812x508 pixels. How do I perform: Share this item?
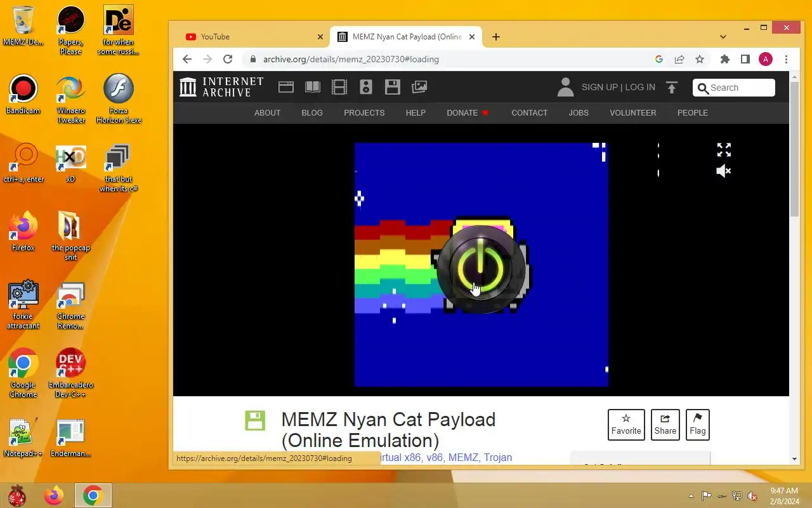click(665, 425)
